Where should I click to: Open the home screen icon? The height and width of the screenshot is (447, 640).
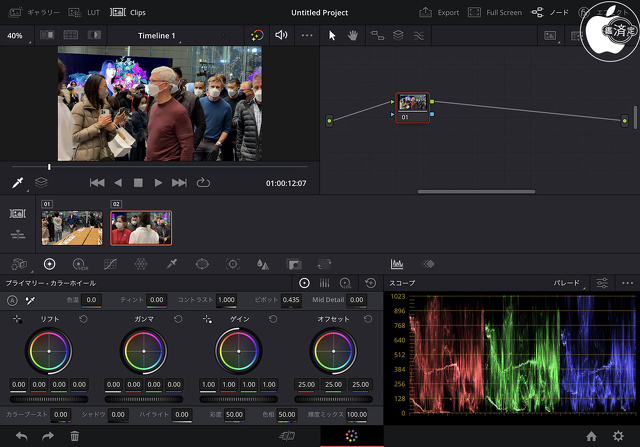click(591, 436)
